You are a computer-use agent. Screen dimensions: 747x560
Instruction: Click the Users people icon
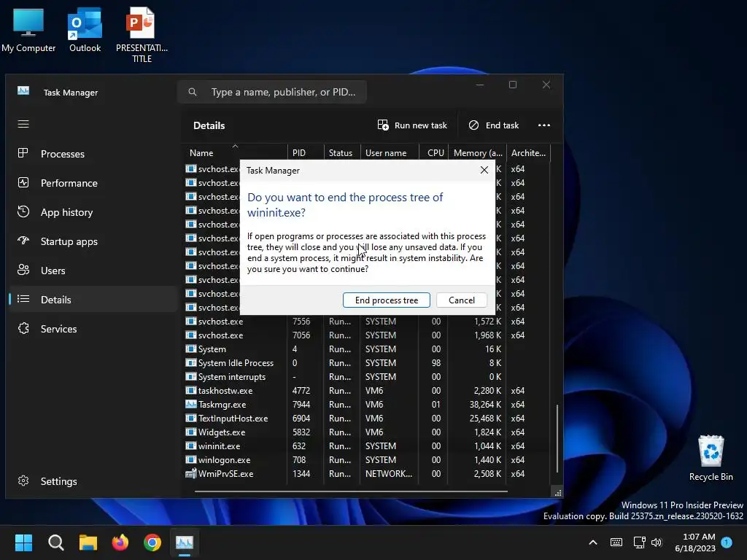(x=23, y=270)
